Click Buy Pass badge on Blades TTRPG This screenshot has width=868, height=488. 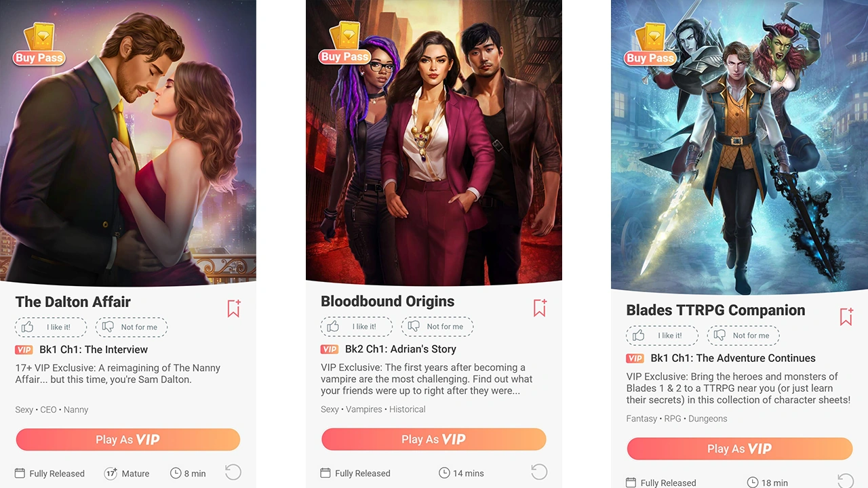coord(650,46)
